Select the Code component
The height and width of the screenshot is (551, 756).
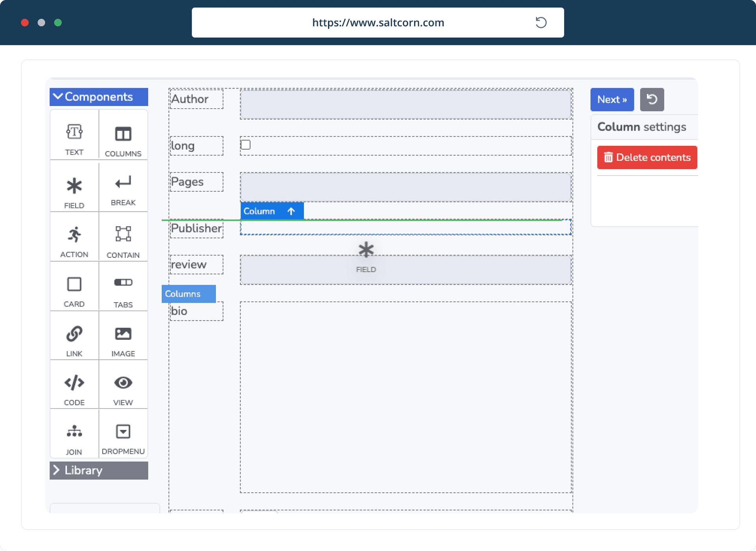point(74,386)
